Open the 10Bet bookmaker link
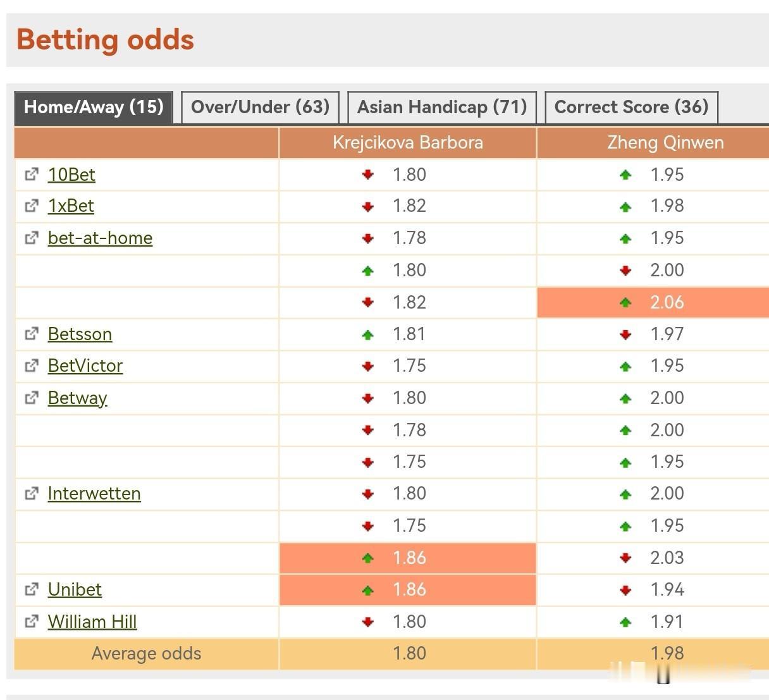The height and width of the screenshot is (700, 769). 71,175
